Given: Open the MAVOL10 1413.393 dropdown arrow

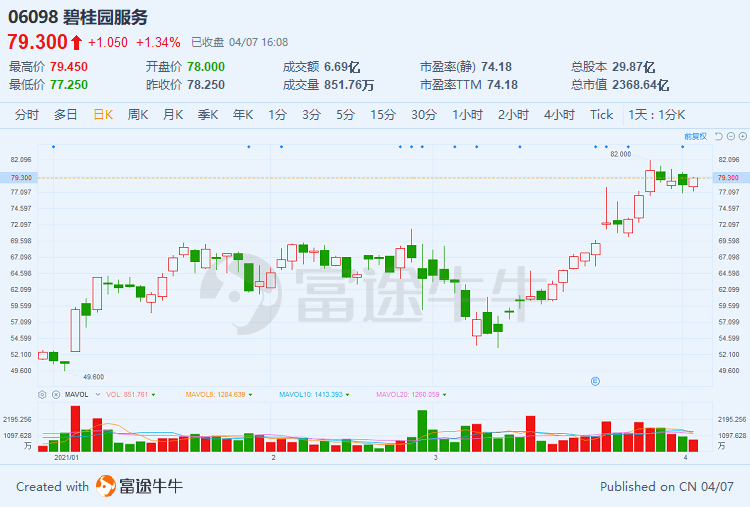Looking at the screenshot, I should [x=348, y=395].
